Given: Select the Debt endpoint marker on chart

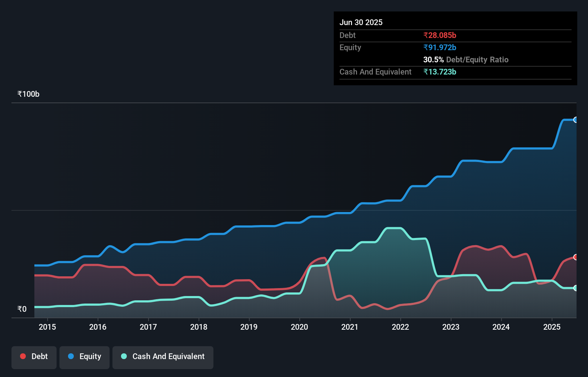Looking at the screenshot, I should point(575,257).
